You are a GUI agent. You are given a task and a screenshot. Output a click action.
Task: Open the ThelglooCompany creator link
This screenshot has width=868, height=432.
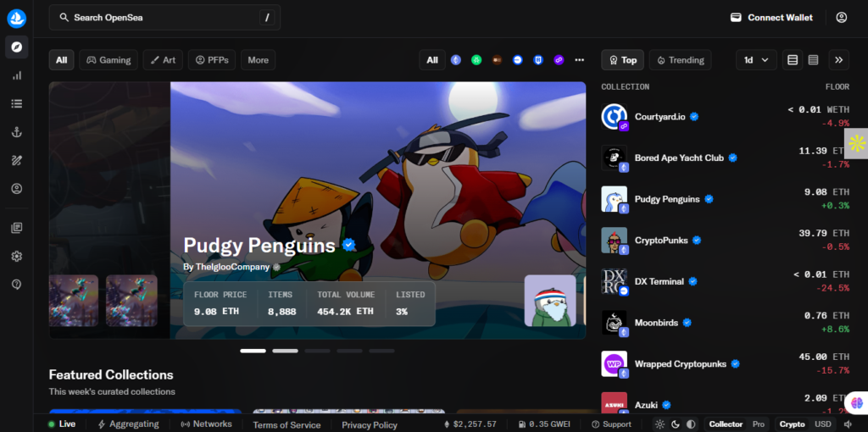pyautogui.click(x=232, y=267)
